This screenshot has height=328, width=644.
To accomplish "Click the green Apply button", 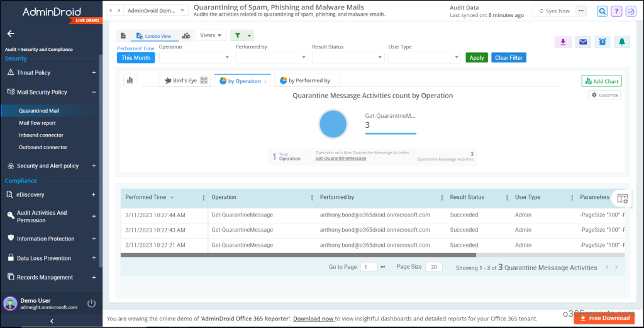I will pos(477,57).
